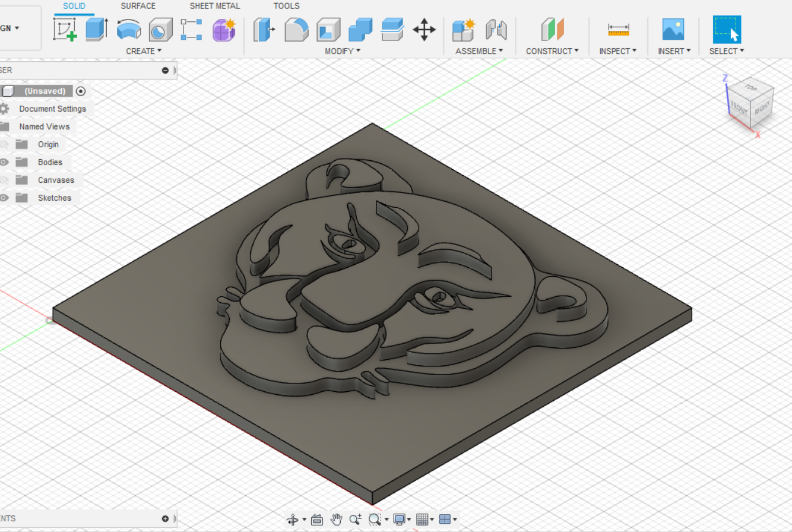Screen dimensions: 792x532
Task: Open the Grid and Snaps icon
Action: click(422, 520)
